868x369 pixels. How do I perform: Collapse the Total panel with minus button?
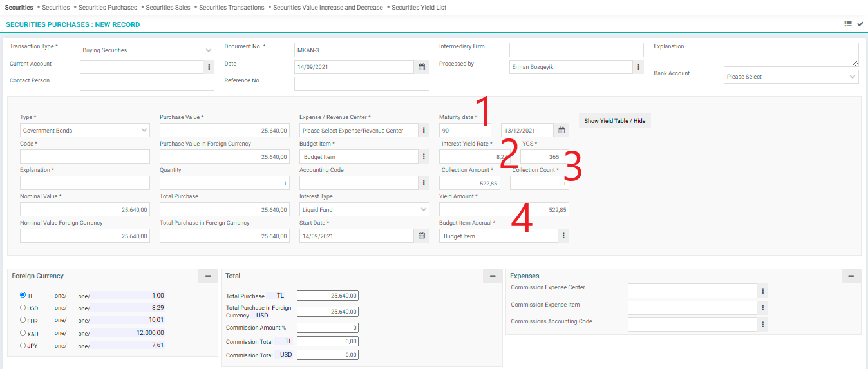pyautogui.click(x=493, y=276)
